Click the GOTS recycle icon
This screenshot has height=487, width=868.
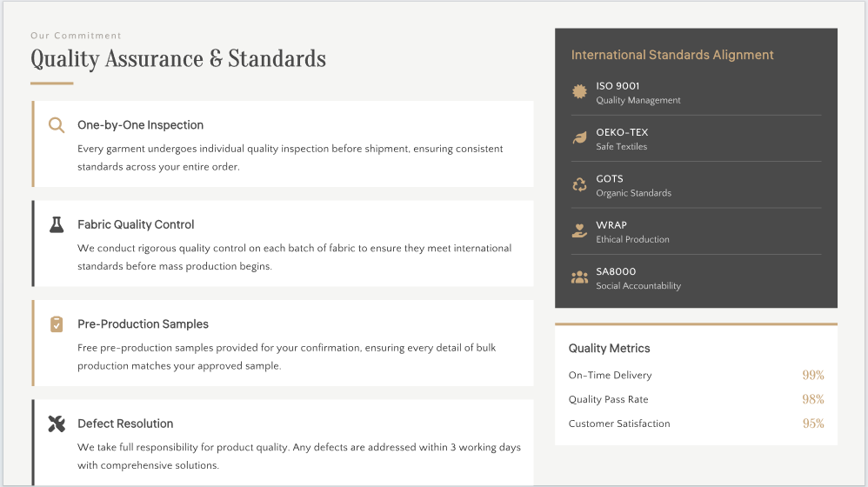pos(579,184)
